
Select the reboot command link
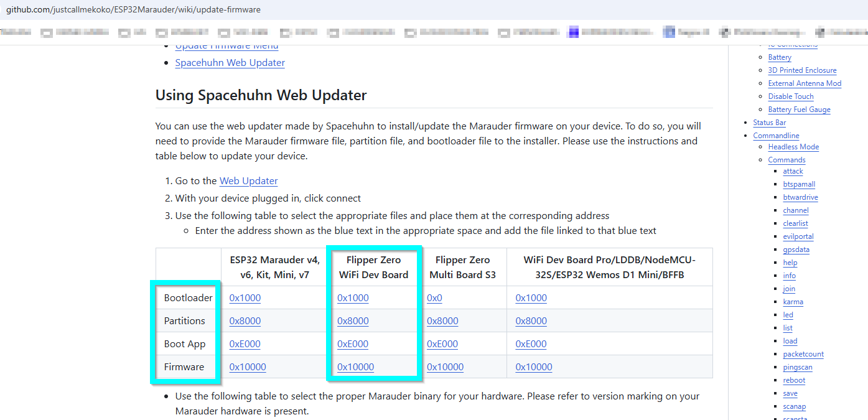point(794,380)
